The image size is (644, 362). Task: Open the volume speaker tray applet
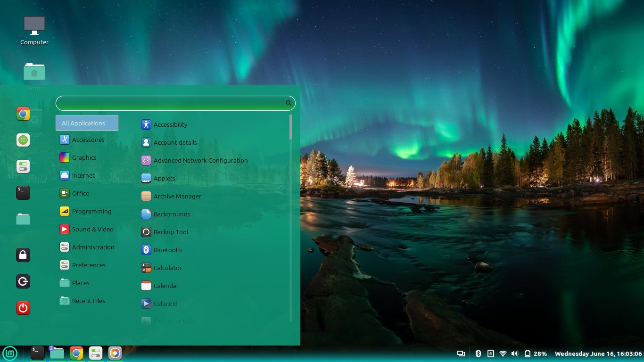[515, 354]
